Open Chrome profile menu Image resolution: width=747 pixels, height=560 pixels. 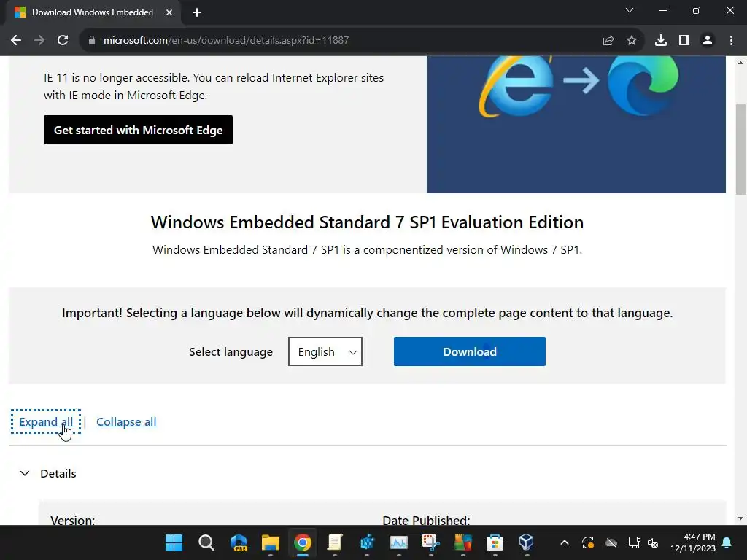coord(708,41)
